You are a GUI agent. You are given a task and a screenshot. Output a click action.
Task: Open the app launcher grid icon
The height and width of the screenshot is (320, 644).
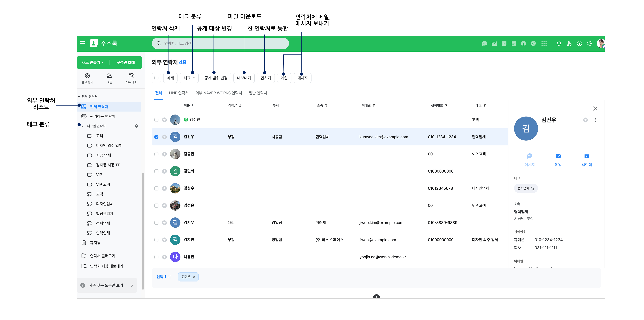point(544,43)
